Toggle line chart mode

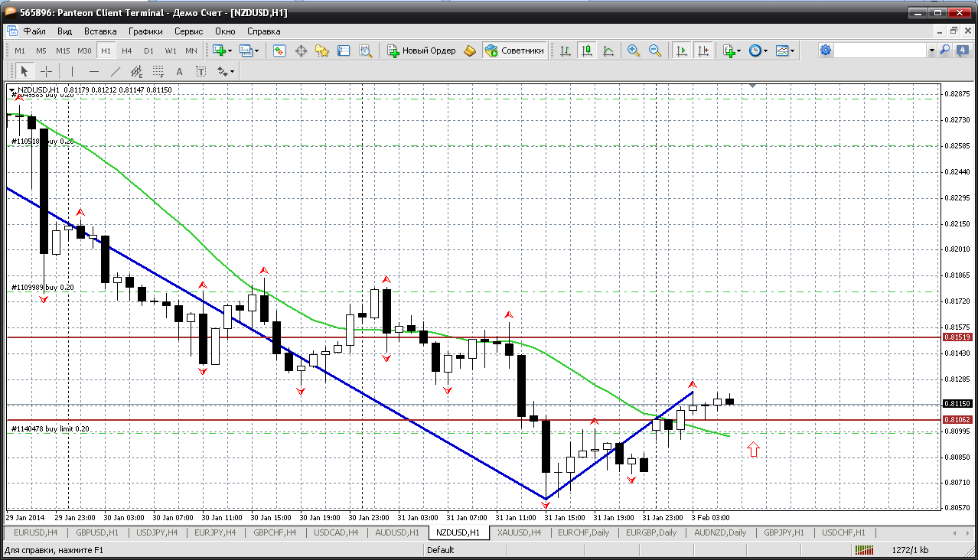coord(608,50)
